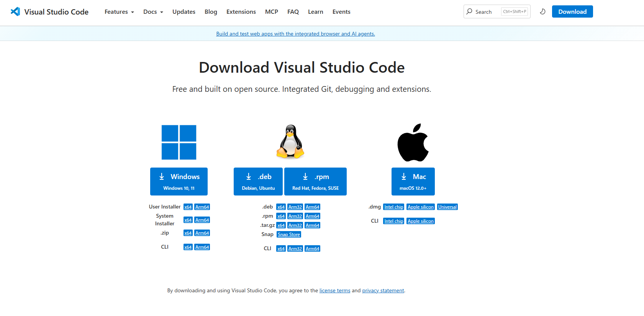Open the Updates page
Image resolution: width=644 pixels, height=316 pixels.
tap(184, 11)
